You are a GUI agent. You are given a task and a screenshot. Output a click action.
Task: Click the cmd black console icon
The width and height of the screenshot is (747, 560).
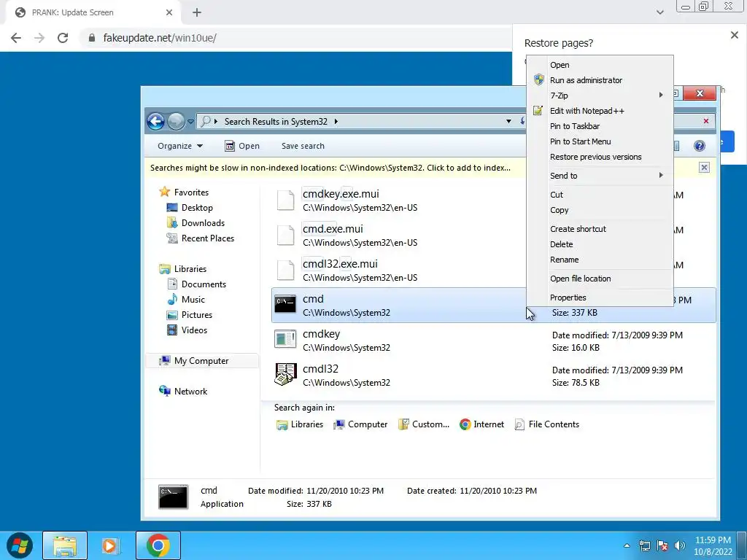pos(285,304)
